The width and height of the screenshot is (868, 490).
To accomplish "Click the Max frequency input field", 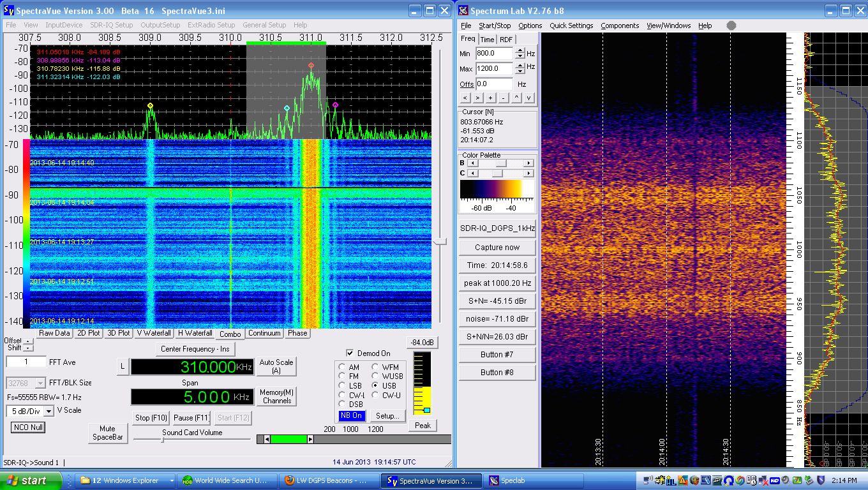I will [x=493, y=68].
